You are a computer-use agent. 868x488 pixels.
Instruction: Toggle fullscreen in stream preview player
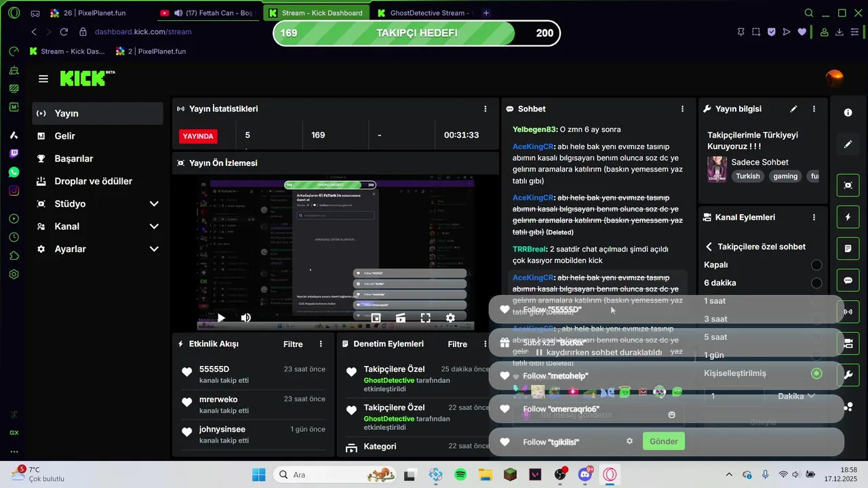[425, 317]
